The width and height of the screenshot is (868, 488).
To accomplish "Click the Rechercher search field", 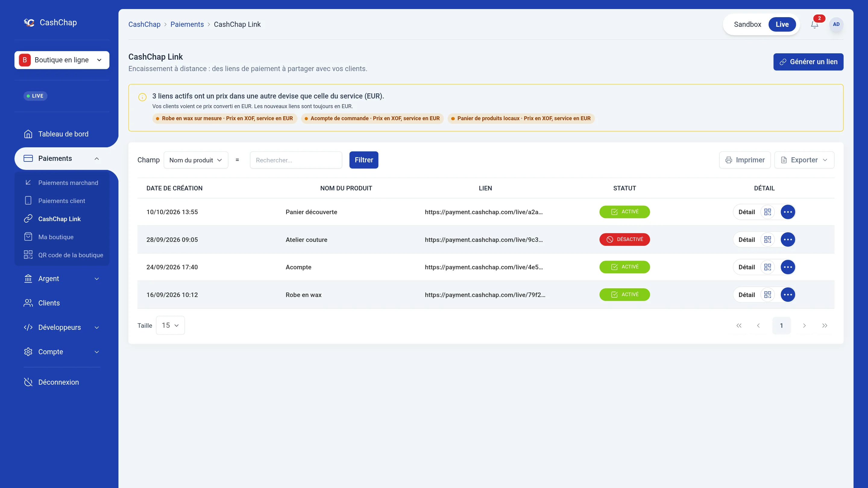I will 296,160.
